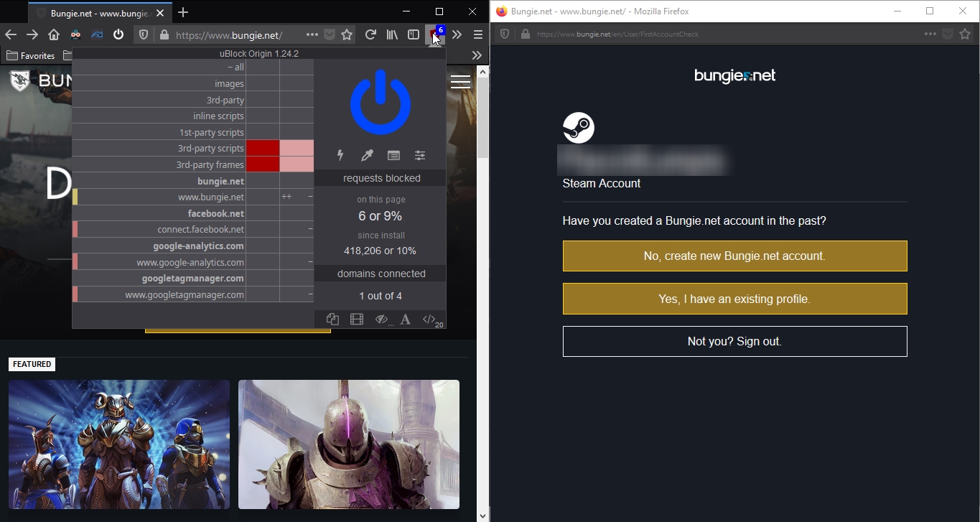Open the featured helmeted knight thumbnail
Viewport: 980px width, 522px height.
pyautogui.click(x=349, y=444)
